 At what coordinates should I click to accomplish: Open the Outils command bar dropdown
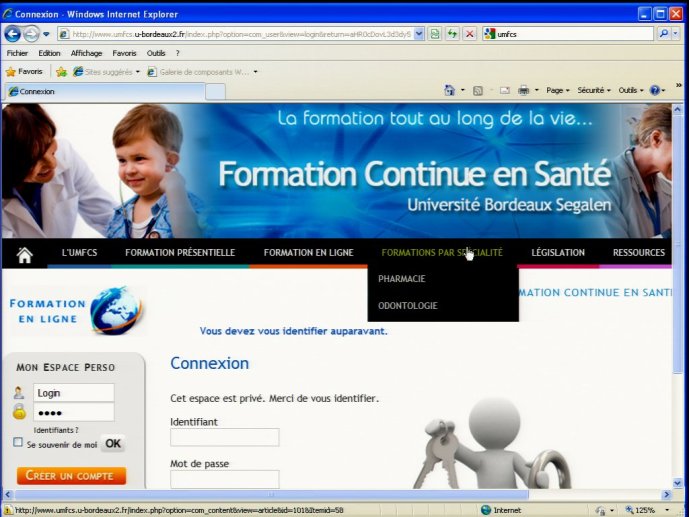pos(631,90)
